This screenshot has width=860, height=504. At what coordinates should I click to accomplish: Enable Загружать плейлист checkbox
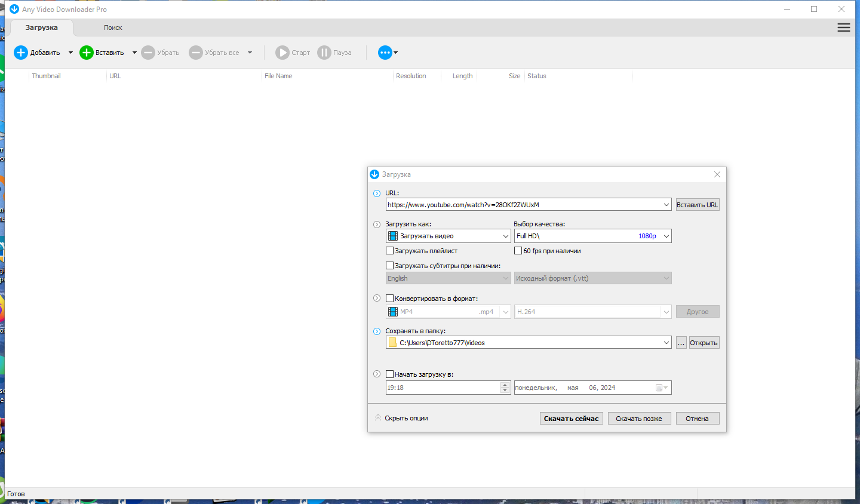(390, 251)
